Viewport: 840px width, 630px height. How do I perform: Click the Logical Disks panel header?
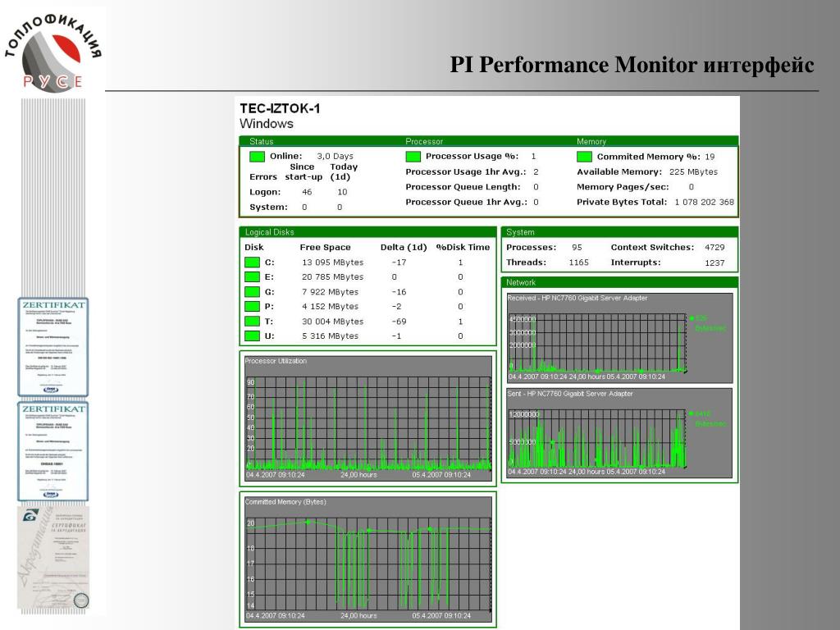[368, 232]
